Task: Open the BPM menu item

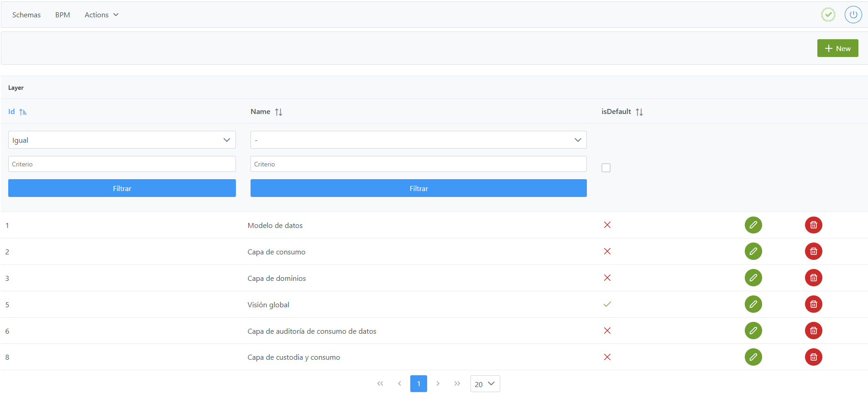Action: pos(63,15)
